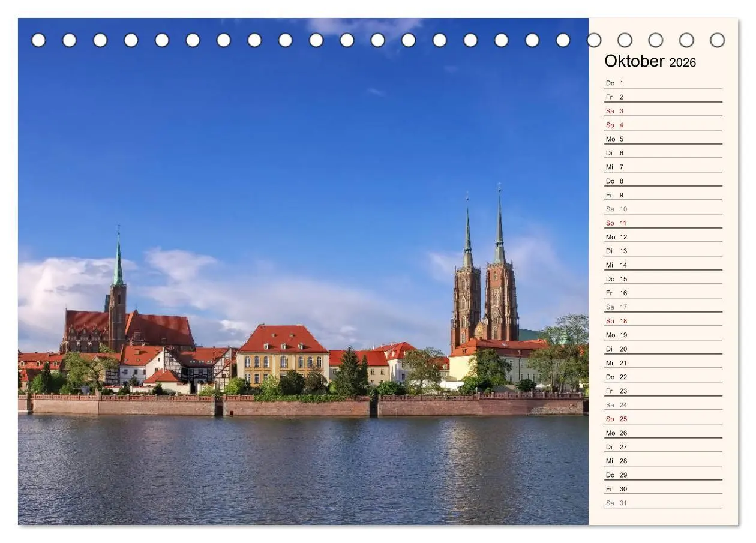This screenshot has width=756, height=543.
Task: Select the date row 'So 4'
Action: (x=663, y=125)
